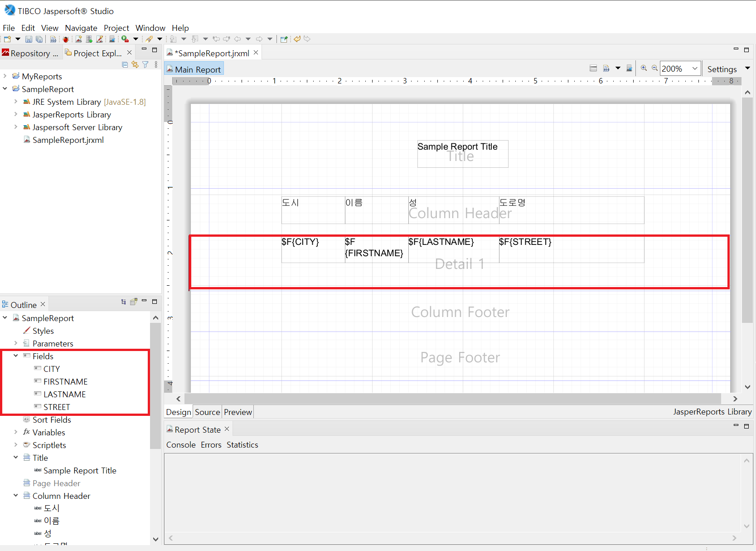Open the Statistics tab in Report State

pos(242,445)
